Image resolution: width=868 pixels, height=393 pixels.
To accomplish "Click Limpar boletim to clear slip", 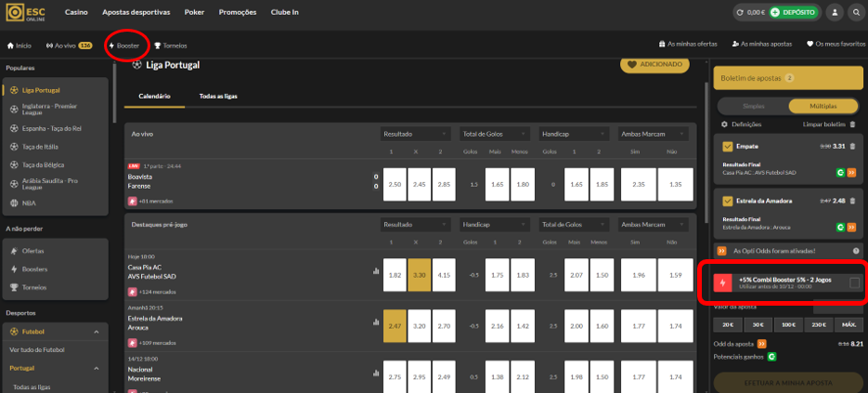I will 824,124.
